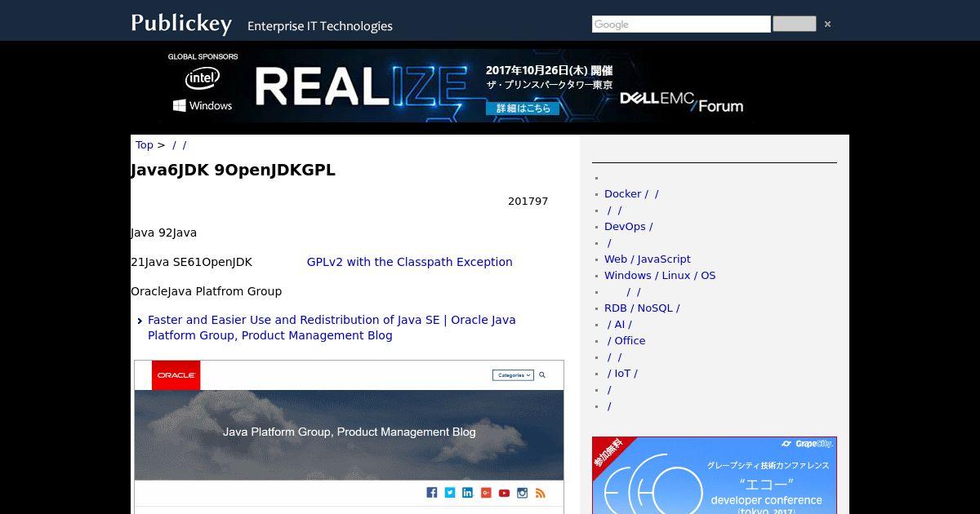980x514 pixels.
Task: Click the article title Java6JDK 9OpenJDKGPL
Action: [x=233, y=171]
